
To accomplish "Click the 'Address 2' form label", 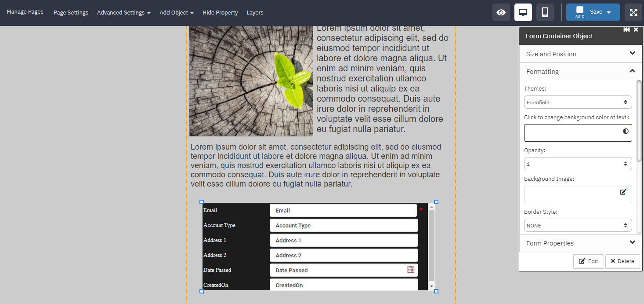I will [215, 255].
